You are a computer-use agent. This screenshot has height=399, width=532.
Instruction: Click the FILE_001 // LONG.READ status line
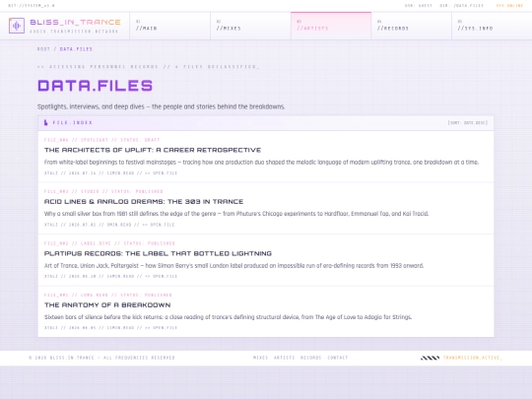tap(108, 295)
